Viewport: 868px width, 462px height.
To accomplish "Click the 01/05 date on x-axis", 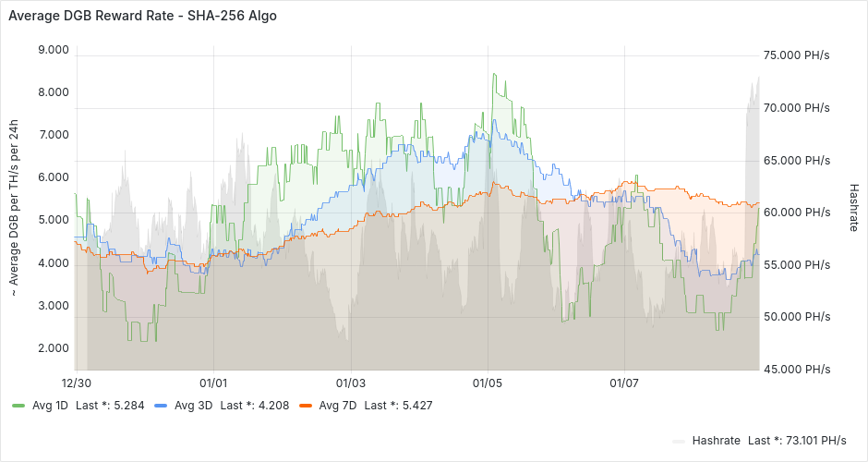I will tap(488, 383).
